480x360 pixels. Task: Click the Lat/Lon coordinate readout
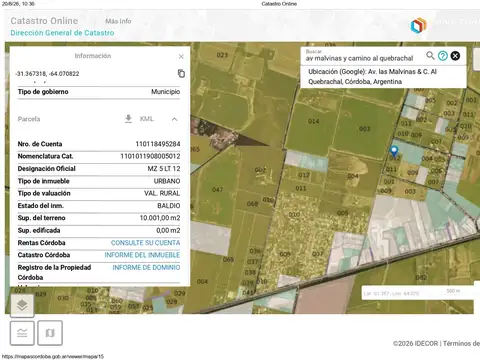coord(392,293)
